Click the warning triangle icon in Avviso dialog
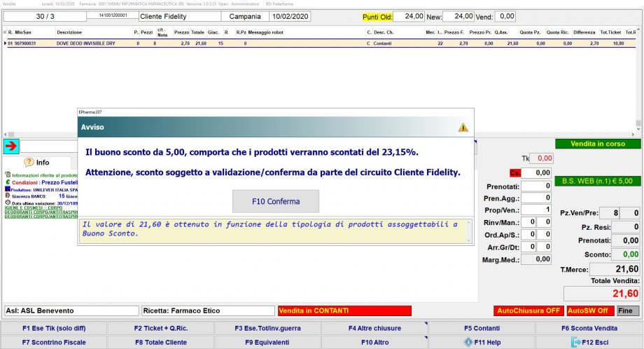The image size is (644, 349). 463,127
